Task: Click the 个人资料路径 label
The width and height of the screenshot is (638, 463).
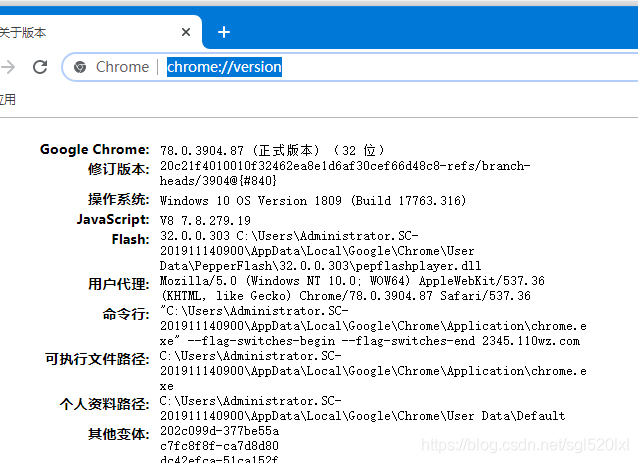Action: (x=104, y=404)
